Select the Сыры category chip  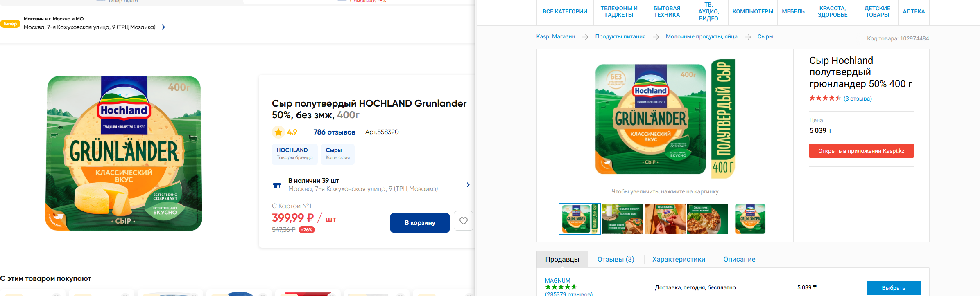pyautogui.click(x=337, y=154)
